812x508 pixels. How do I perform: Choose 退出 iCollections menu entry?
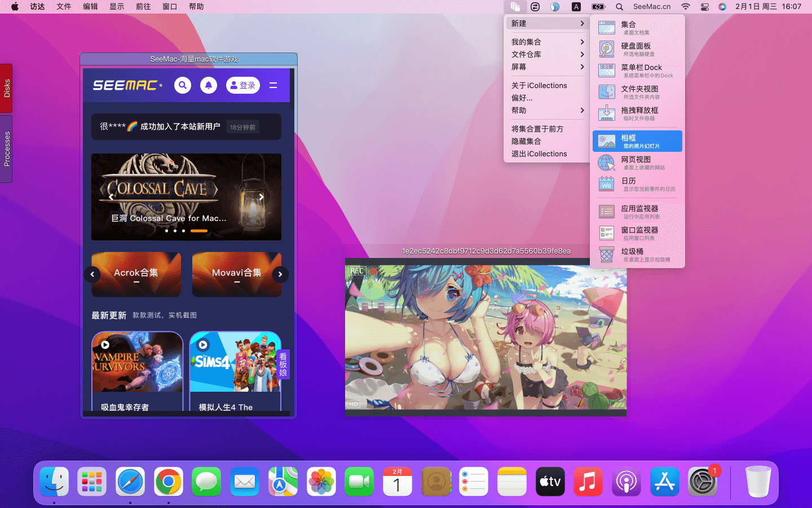coord(539,154)
